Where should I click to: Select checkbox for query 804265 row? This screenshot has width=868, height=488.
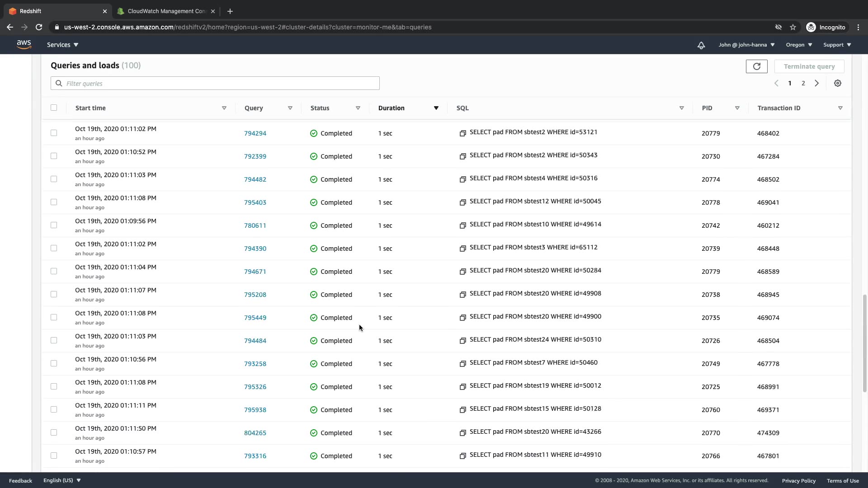54,432
